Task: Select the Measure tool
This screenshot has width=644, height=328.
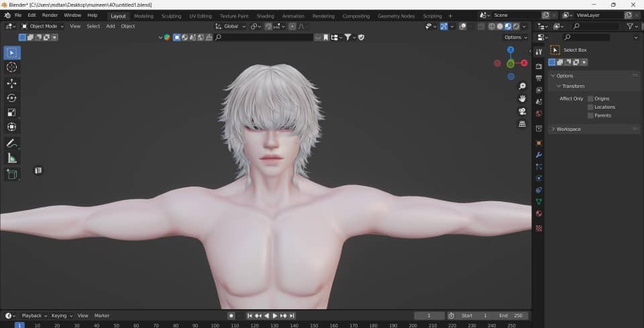Action: [x=12, y=158]
